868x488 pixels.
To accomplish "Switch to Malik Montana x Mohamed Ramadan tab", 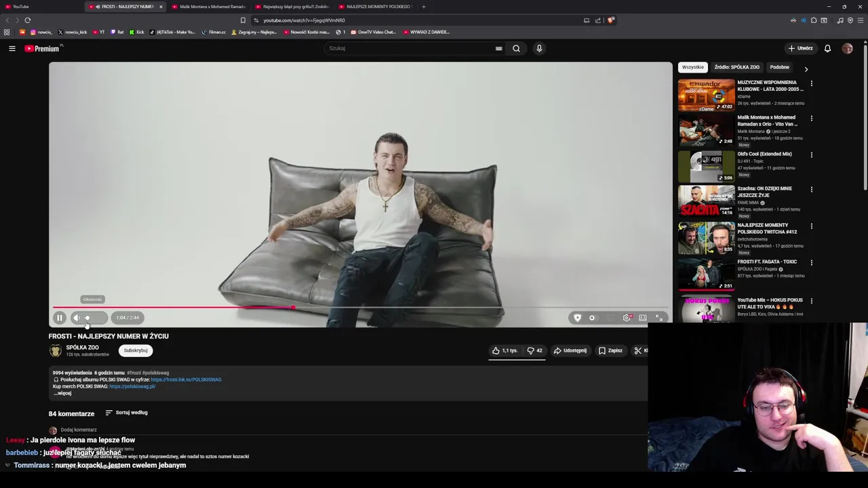I will pos(210,7).
